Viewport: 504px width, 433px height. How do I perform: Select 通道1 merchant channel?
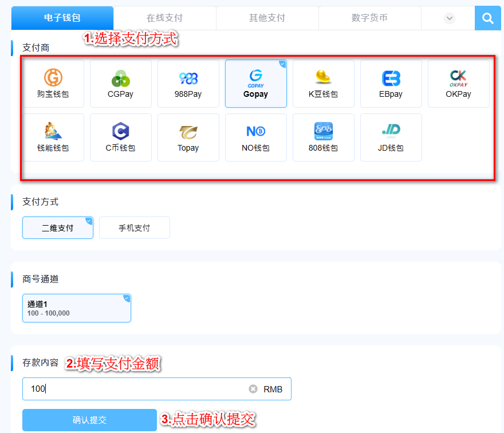(x=77, y=308)
